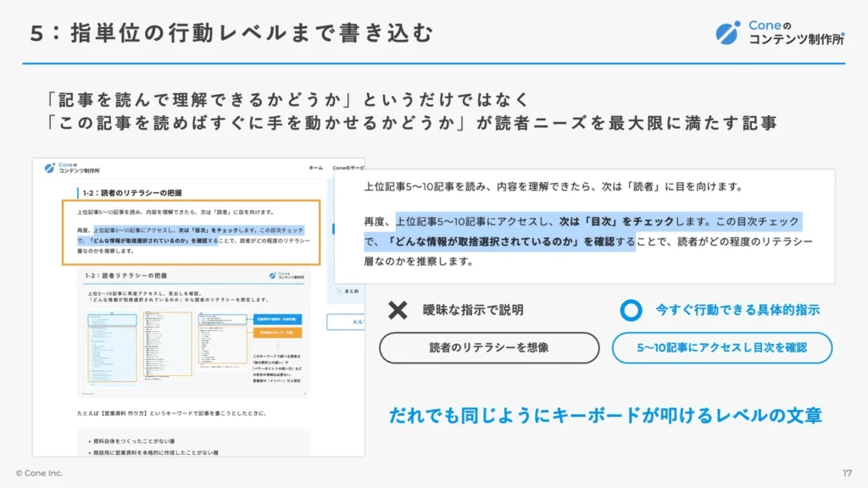Screen dimensions: 868x488
Task: Click the 読者のリテラシーを想像 pill button
Action: [489, 347]
